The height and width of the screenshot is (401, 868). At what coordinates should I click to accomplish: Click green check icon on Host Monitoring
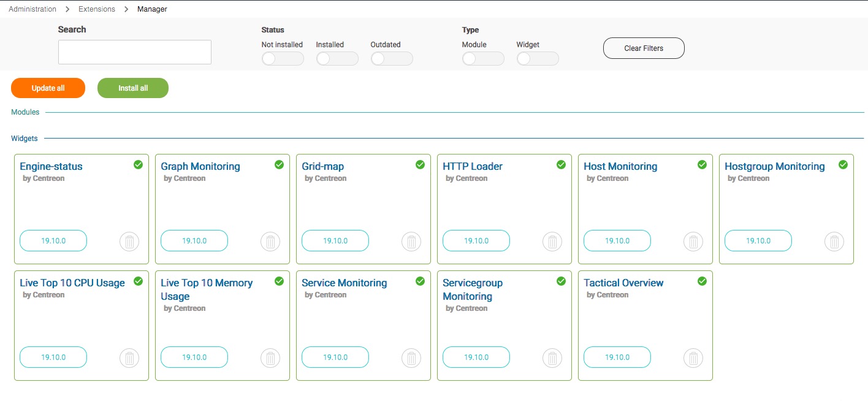click(x=702, y=164)
